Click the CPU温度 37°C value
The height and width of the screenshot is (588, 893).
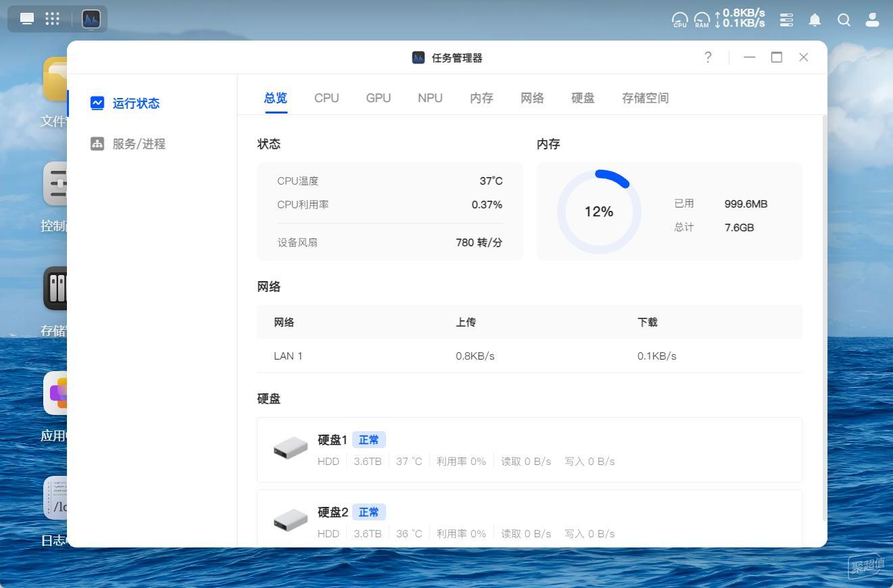(x=491, y=180)
